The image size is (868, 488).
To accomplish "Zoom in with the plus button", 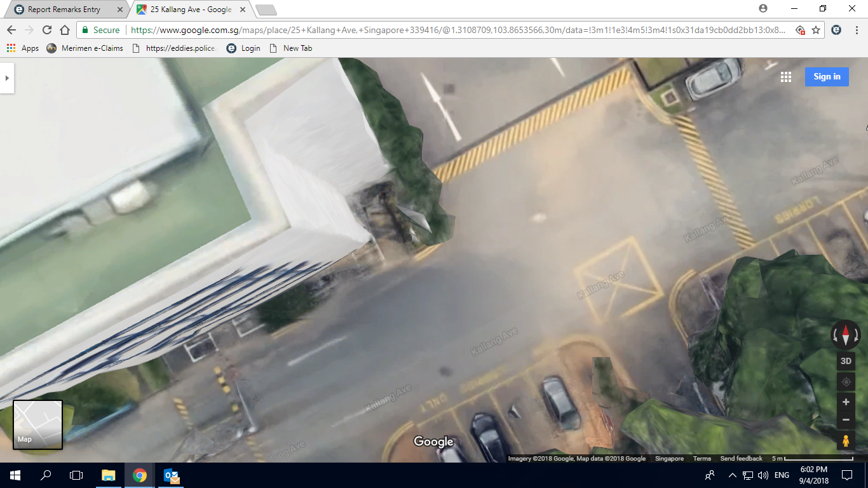I will (846, 402).
